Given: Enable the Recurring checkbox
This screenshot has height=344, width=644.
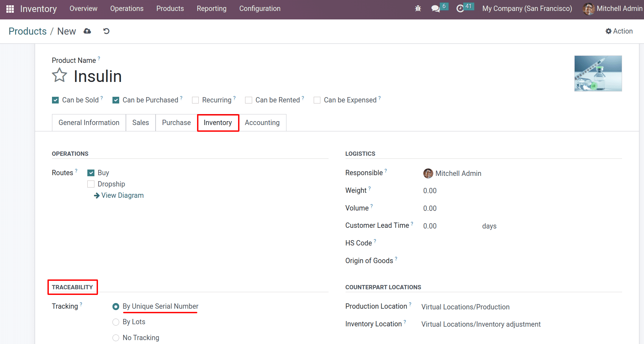Looking at the screenshot, I should click(x=195, y=100).
